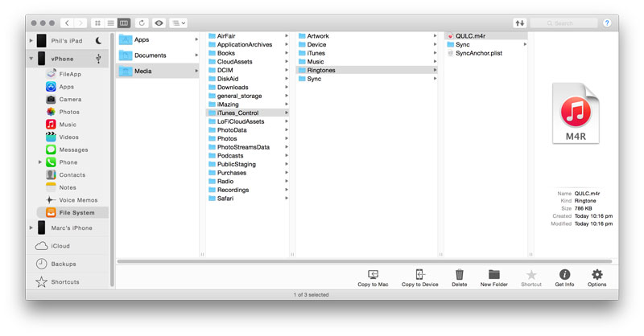Delete the selected file
The height and width of the screenshot is (336, 644).
tap(460, 278)
